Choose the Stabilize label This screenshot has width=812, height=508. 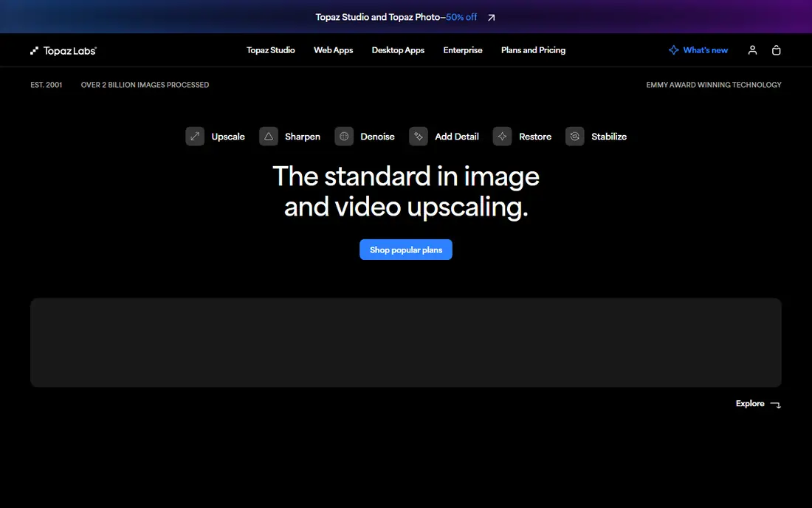click(608, 137)
